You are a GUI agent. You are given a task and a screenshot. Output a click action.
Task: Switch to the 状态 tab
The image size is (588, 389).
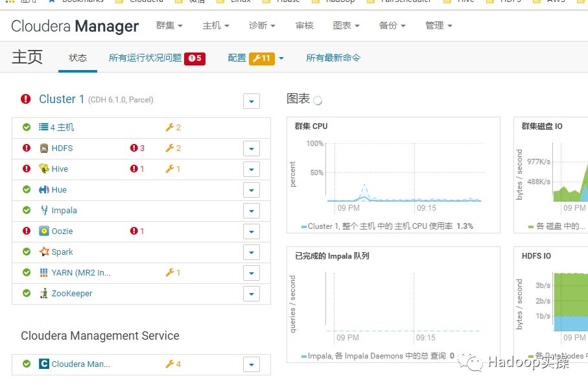point(78,58)
